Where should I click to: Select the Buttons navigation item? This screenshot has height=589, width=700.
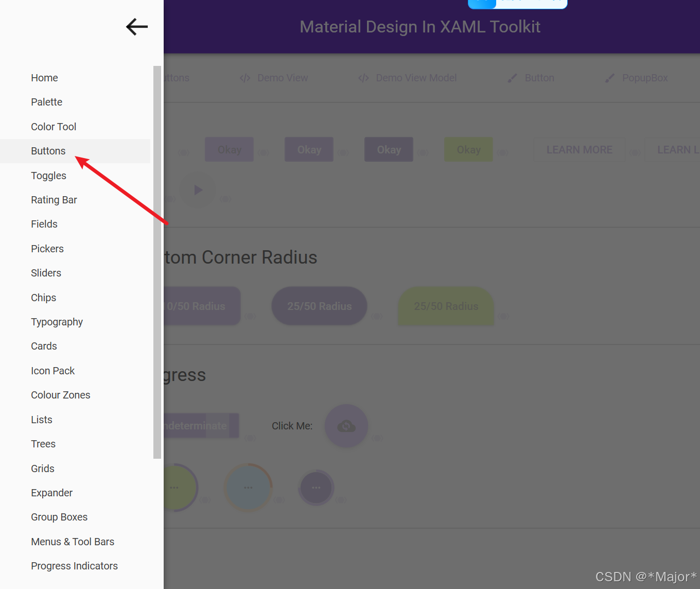[75, 151]
